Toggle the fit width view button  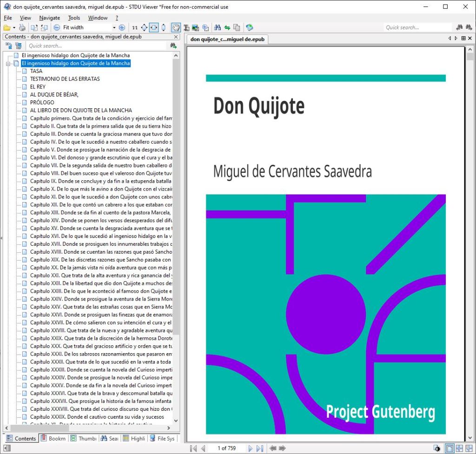[153, 27]
